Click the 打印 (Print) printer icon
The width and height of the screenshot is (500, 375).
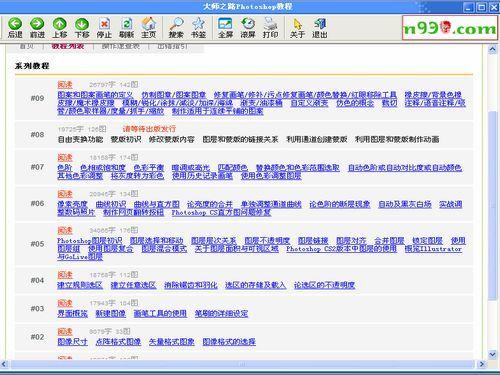point(270,28)
